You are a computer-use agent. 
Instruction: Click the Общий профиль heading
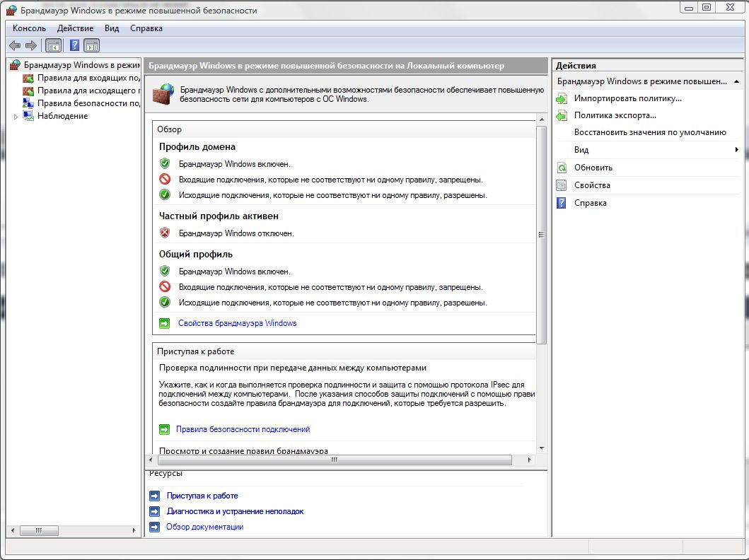196,255
